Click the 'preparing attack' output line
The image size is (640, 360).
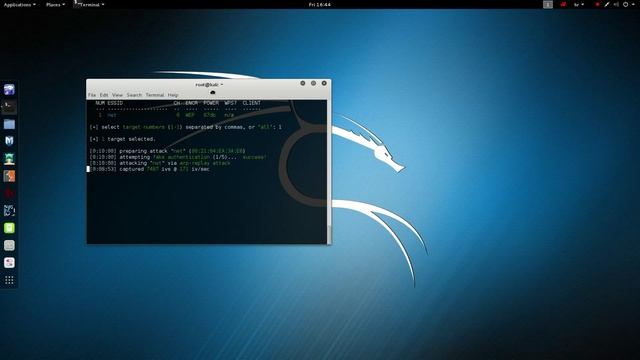click(167, 151)
